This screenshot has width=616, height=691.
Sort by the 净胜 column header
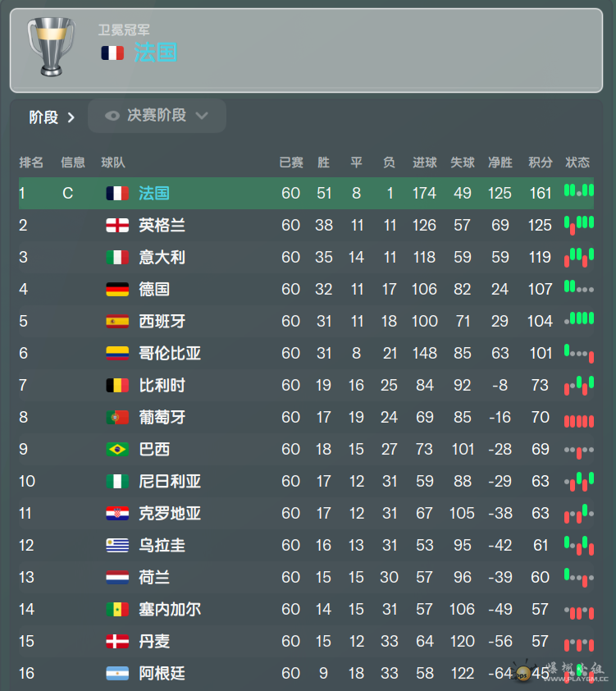(500, 162)
